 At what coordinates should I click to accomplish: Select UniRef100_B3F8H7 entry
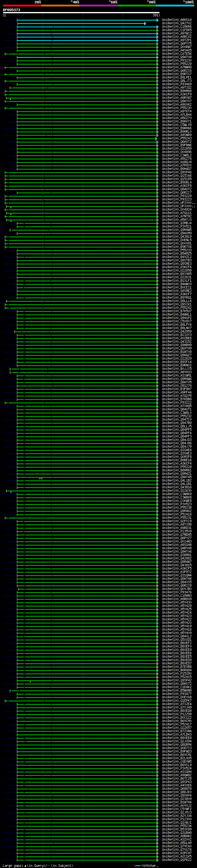pos(176,389)
